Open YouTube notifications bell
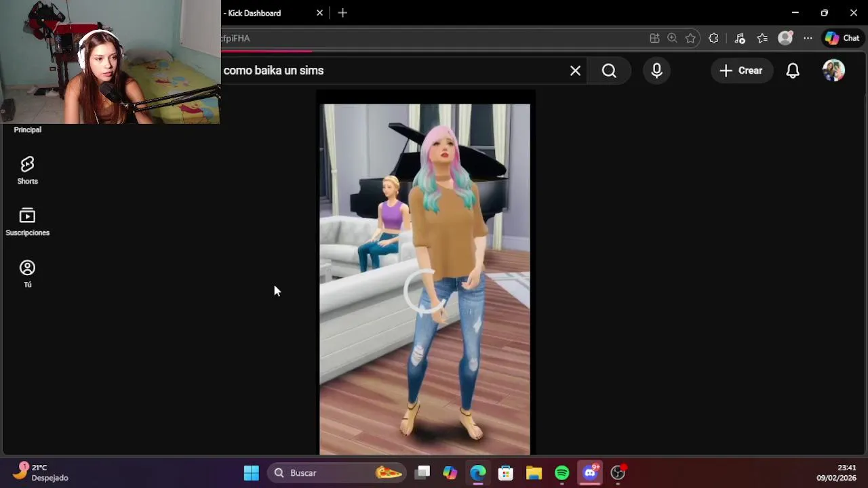 tap(793, 70)
